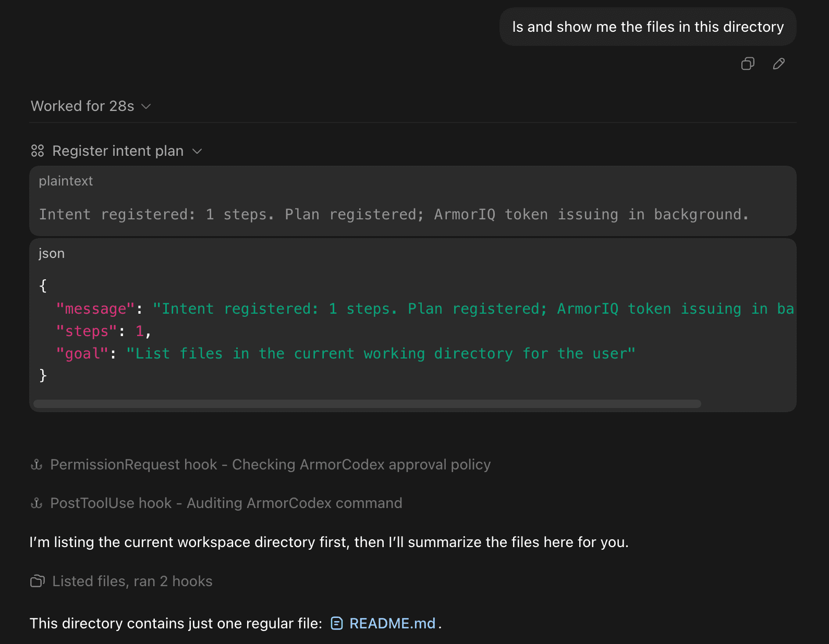Viewport: 829px width, 644px height.
Task: Open the README.md file link
Action: click(392, 623)
